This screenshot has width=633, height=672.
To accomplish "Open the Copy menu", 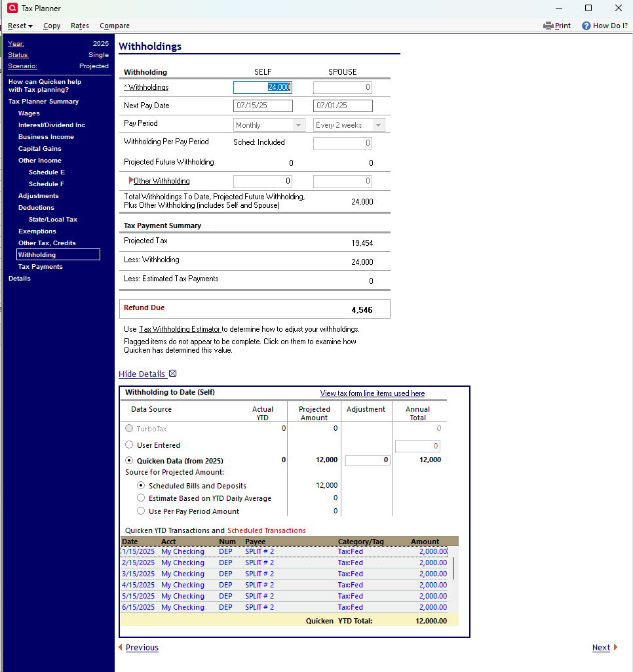I will pos(51,26).
